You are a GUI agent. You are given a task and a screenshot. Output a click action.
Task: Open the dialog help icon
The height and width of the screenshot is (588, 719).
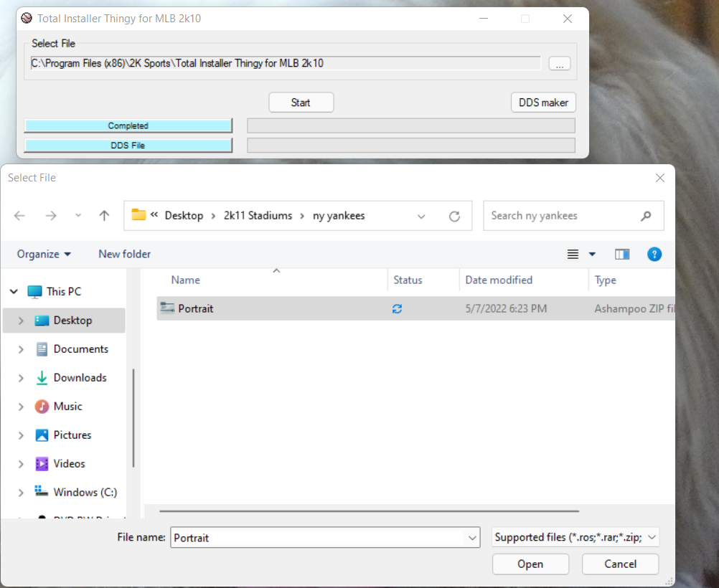(654, 255)
